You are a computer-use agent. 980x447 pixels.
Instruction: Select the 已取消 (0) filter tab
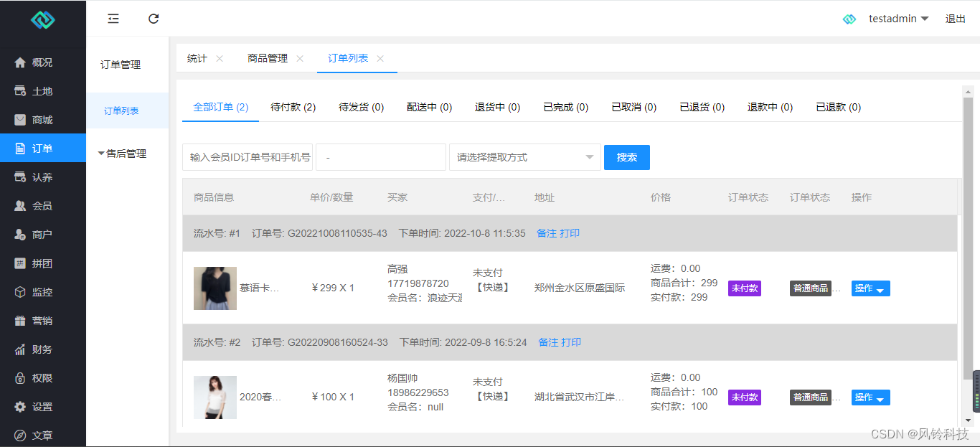(x=634, y=107)
